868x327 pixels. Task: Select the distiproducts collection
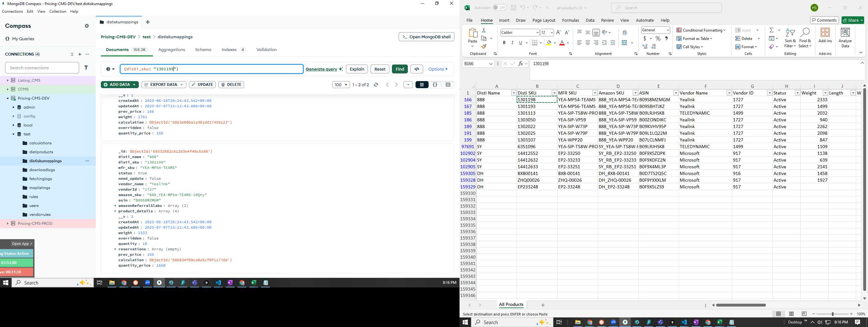[x=41, y=152]
